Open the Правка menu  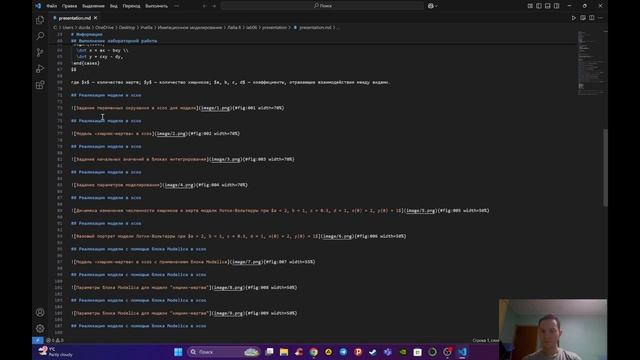69,6
